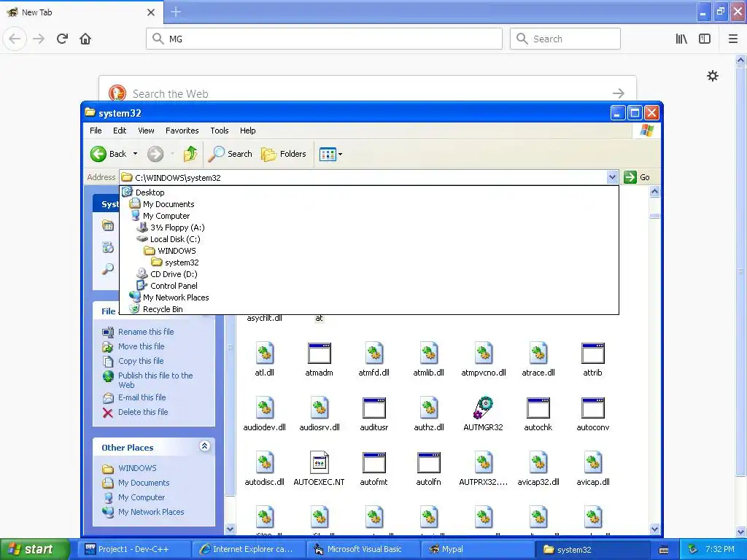Image resolution: width=747 pixels, height=560 pixels.
Task: Reload the browser page
Action: tap(62, 39)
